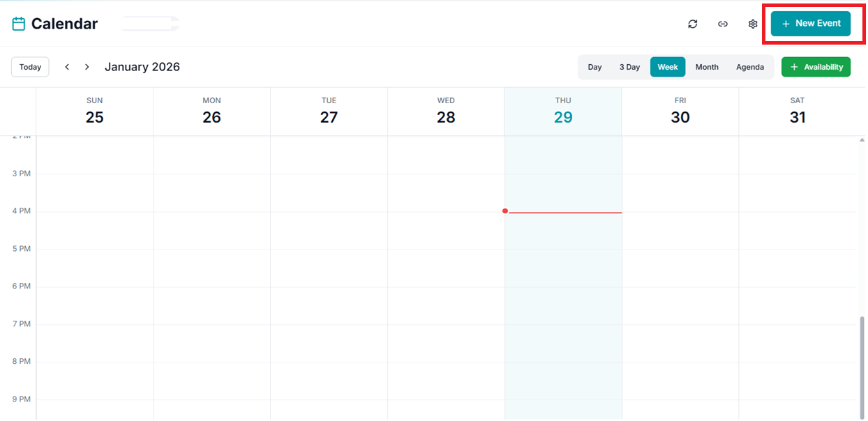Open calendar settings gear icon
868x421 pixels.
click(x=753, y=24)
